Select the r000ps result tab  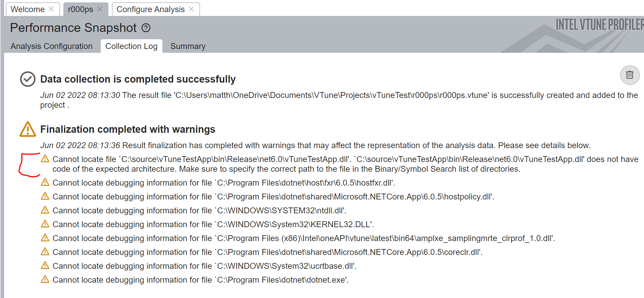click(80, 9)
